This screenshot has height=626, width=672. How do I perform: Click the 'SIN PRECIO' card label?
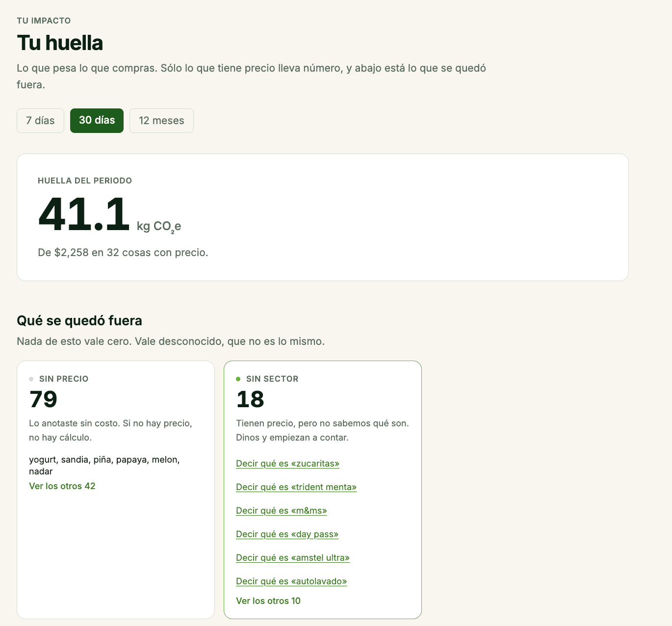click(64, 379)
